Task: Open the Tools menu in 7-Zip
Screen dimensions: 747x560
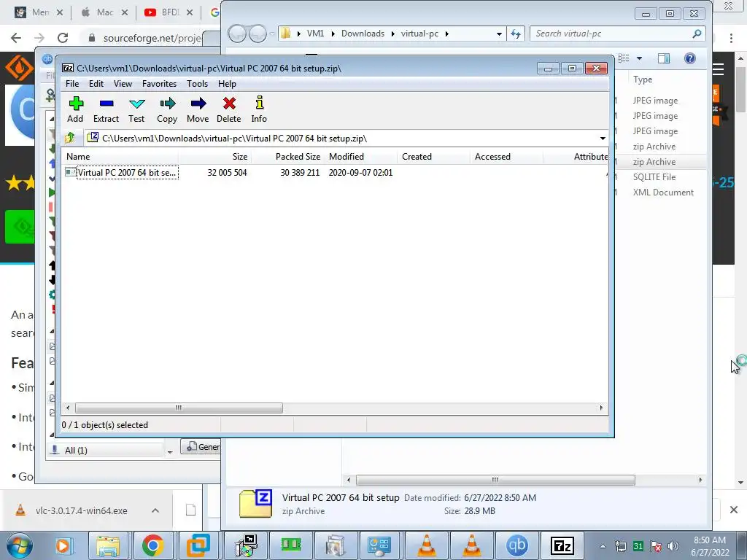Action: [197, 84]
